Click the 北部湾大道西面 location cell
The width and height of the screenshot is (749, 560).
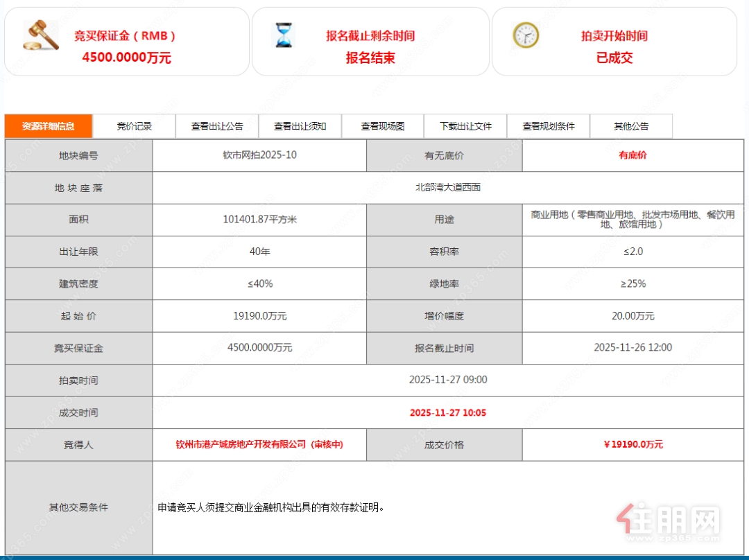[x=447, y=187]
